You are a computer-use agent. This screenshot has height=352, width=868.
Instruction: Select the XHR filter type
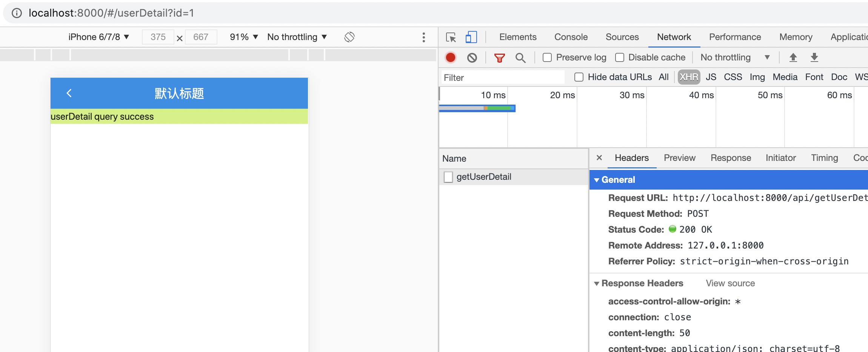tap(689, 77)
